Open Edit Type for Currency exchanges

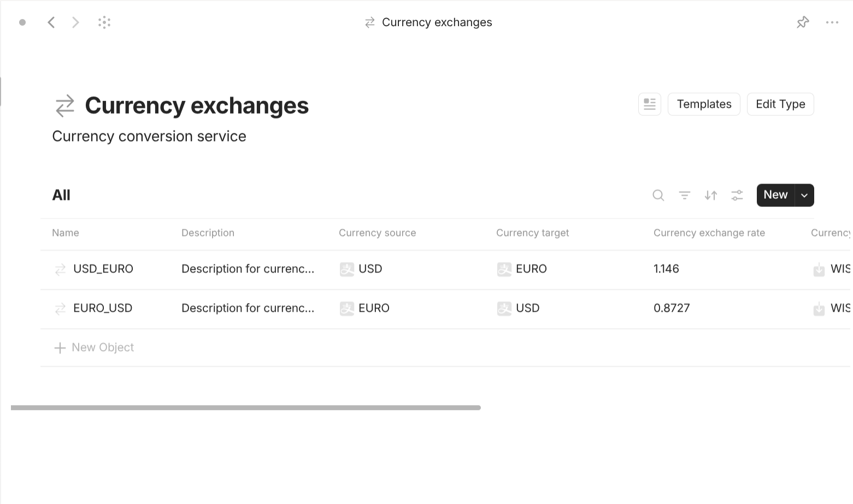pos(780,104)
